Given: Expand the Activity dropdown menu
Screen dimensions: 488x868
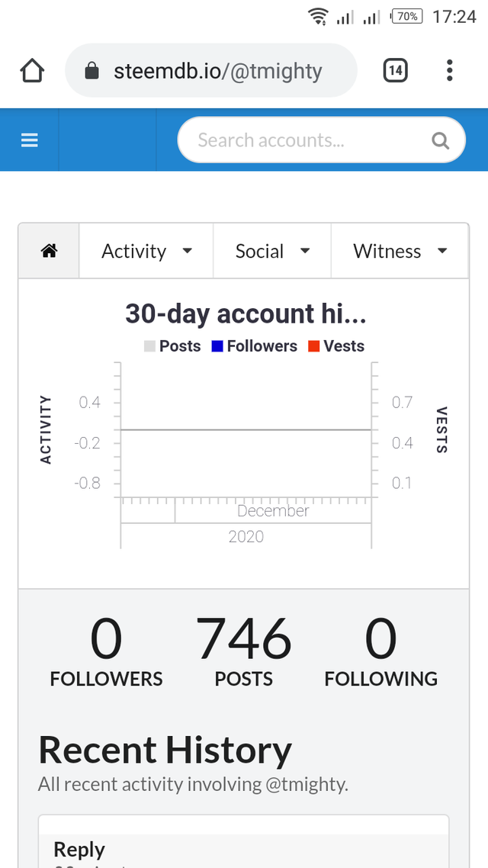Looking at the screenshot, I should [x=146, y=251].
